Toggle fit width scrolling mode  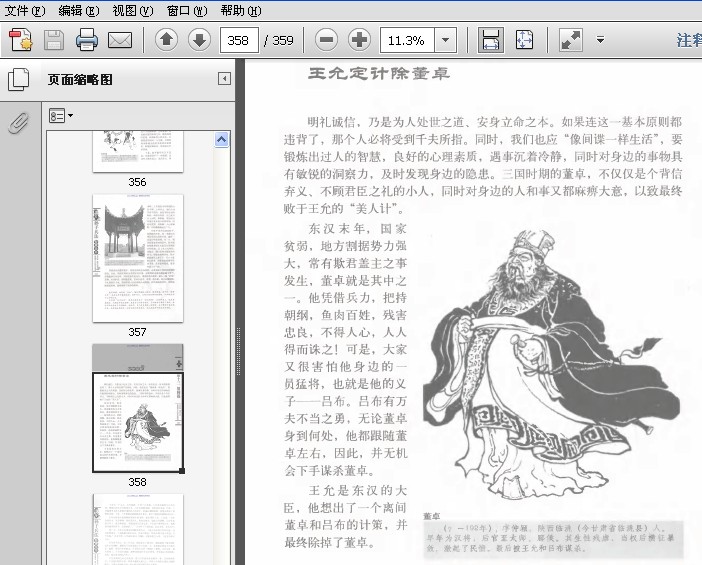[491, 40]
